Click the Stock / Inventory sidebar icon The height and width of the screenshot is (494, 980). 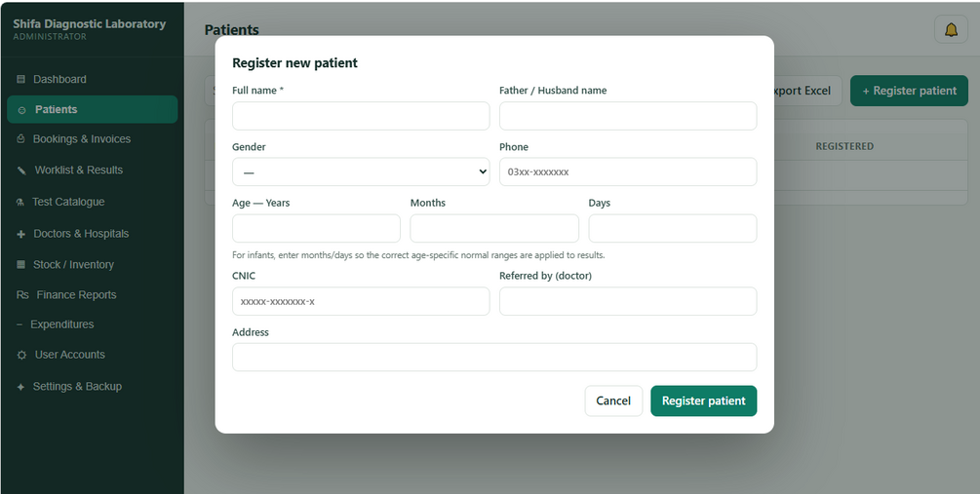click(20, 264)
